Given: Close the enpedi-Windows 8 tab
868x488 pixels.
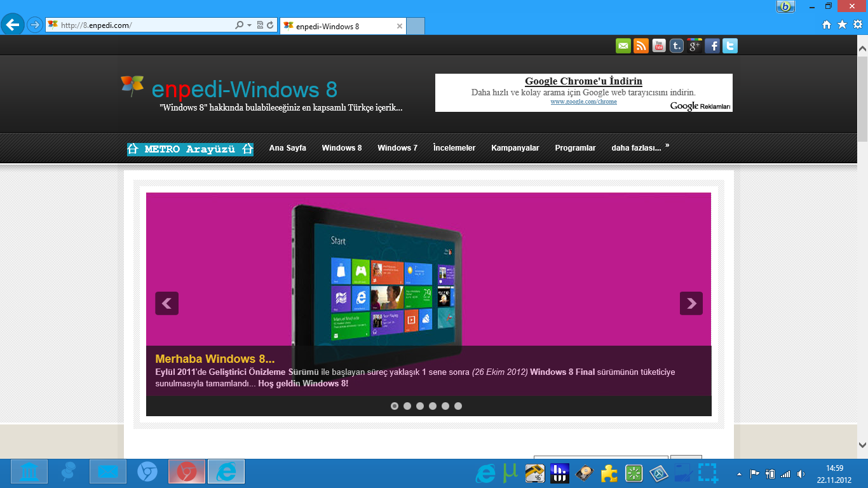Looking at the screenshot, I should [x=399, y=26].
